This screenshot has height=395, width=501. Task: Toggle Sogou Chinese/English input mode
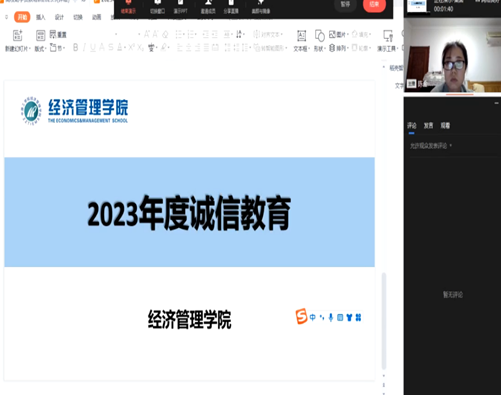tap(312, 317)
